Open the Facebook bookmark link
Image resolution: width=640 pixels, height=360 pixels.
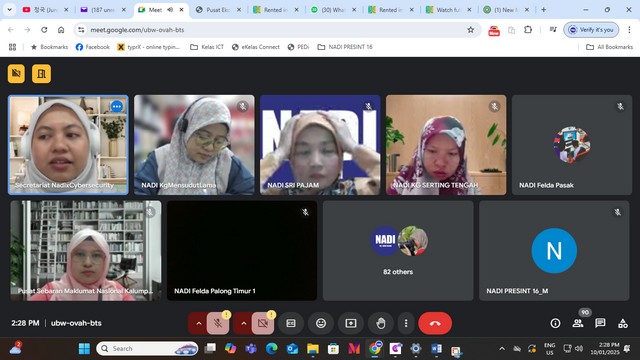click(x=93, y=47)
